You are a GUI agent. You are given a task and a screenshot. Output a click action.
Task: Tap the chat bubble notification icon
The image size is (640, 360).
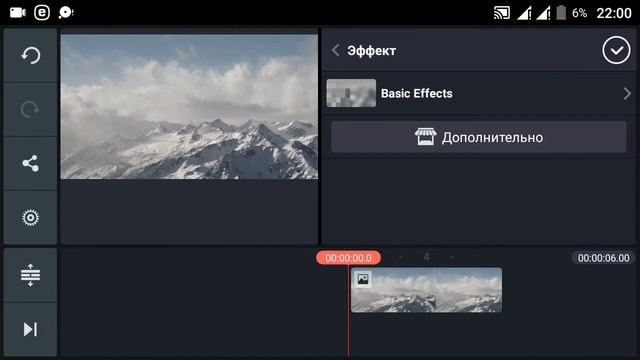coord(66,13)
